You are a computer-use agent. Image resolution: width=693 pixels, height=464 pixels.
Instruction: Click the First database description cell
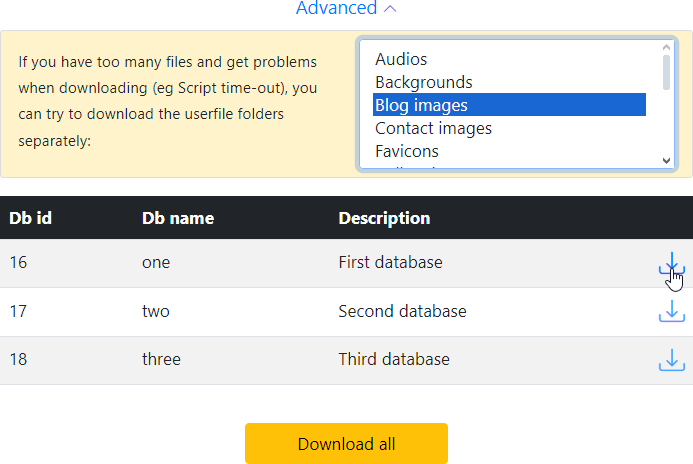pos(390,263)
